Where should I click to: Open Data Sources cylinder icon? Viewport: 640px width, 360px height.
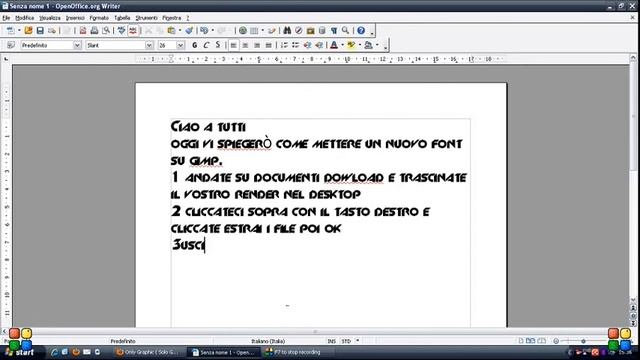coord(322,31)
